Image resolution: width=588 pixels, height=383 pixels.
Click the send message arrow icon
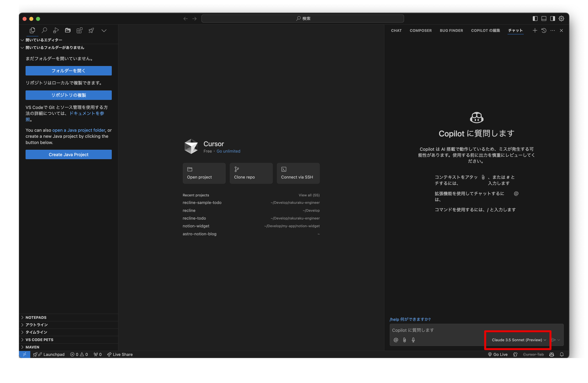[x=554, y=340]
